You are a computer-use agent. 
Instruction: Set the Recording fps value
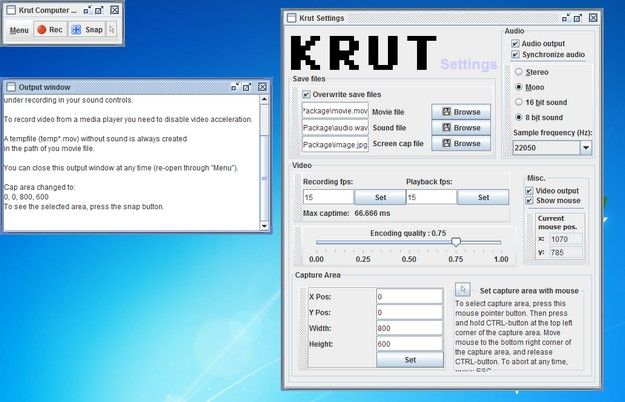(x=380, y=197)
